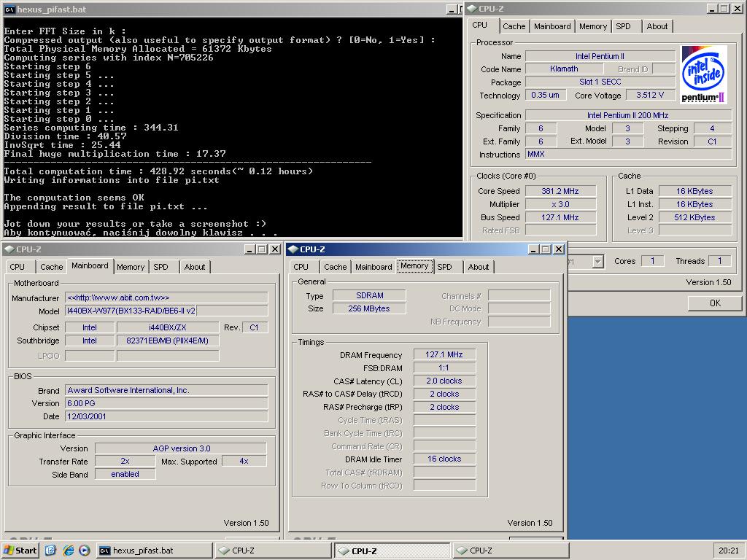This screenshot has width=747, height=560.
Task: Click the Max. Supported value 4x
Action: pyautogui.click(x=244, y=461)
